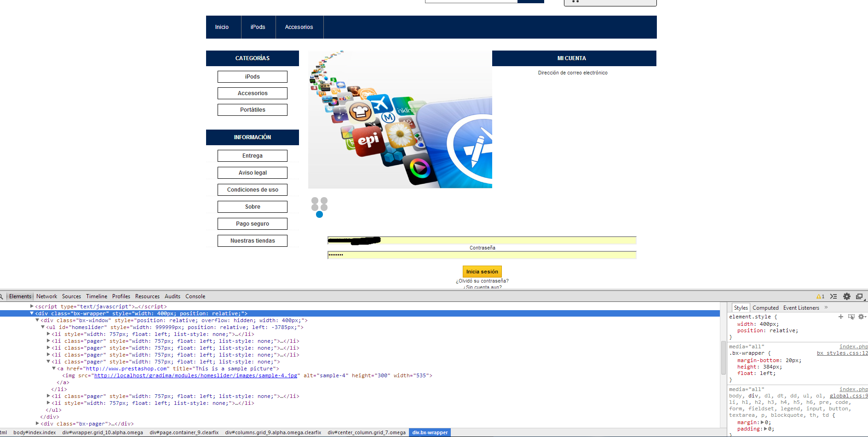Open the Event Listeners sidebar tab

tap(801, 308)
